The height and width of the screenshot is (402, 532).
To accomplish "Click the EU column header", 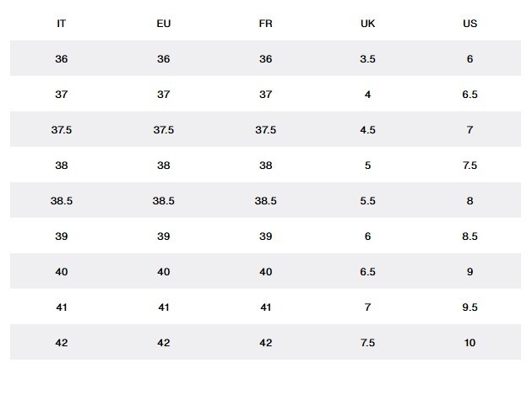I will click(164, 24).
